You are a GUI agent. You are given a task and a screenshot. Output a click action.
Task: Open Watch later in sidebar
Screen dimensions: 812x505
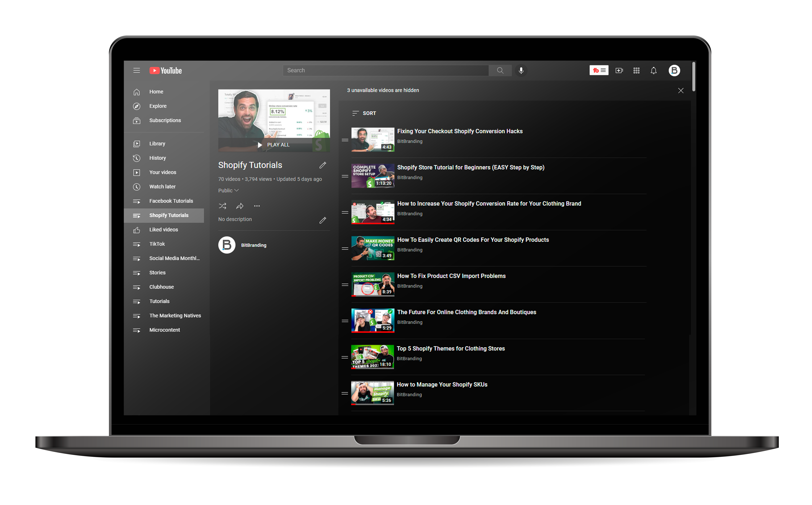click(x=164, y=187)
